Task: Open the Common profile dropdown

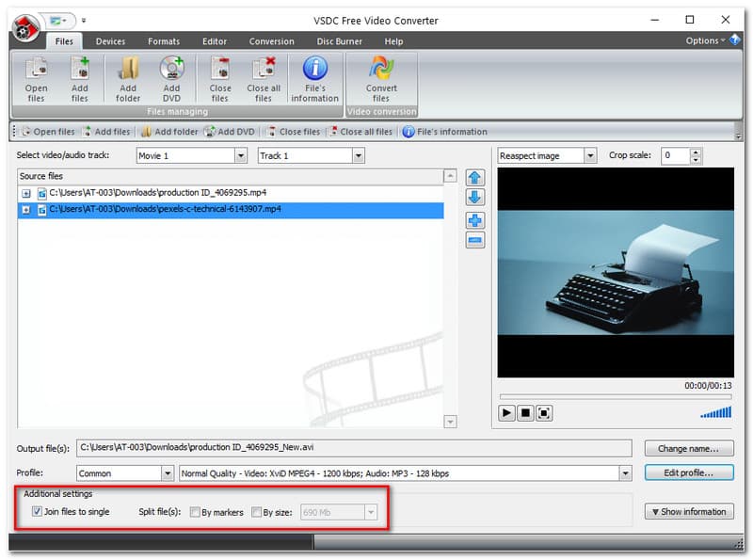Action: pos(168,473)
